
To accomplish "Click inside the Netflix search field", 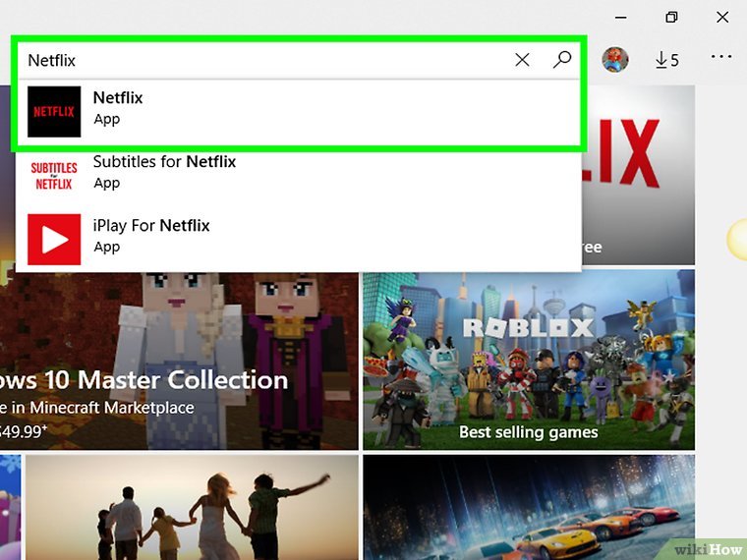I will [266, 60].
